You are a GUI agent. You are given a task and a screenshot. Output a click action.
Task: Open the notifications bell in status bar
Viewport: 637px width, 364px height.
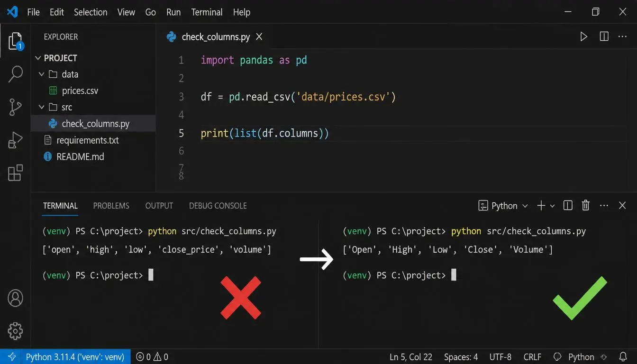(624, 357)
